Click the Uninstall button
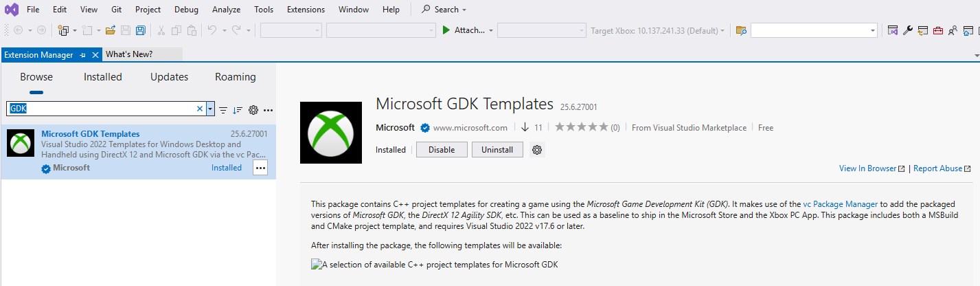The height and width of the screenshot is (286, 980). click(497, 149)
